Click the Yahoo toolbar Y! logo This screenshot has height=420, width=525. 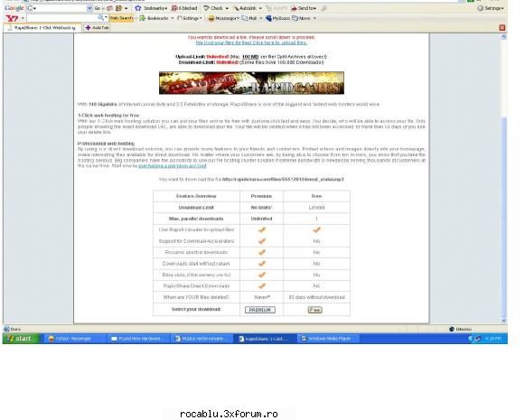12,18
